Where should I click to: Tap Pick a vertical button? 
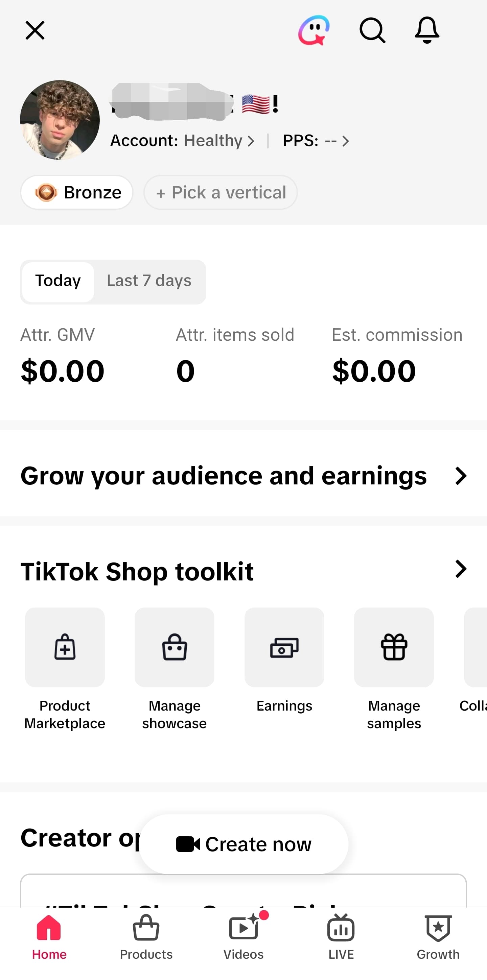(x=221, y=192)
